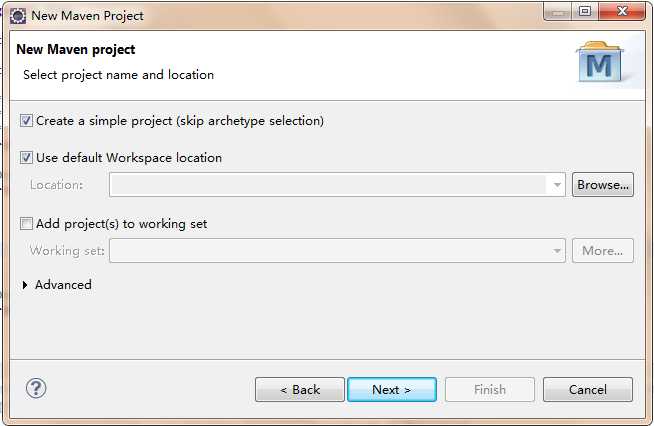
Task: Click the Eclipse icon in title bar
Action: (18, 15)
